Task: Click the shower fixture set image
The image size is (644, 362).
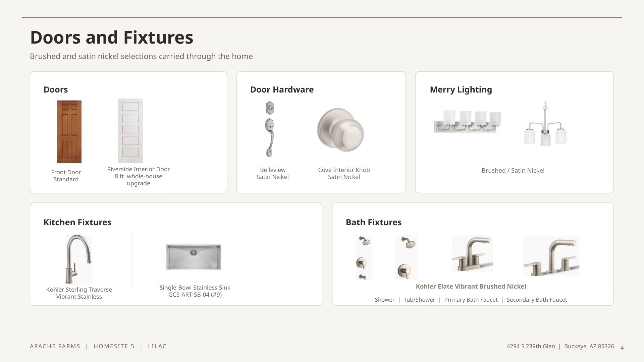Action: click(x=364, y=257)
